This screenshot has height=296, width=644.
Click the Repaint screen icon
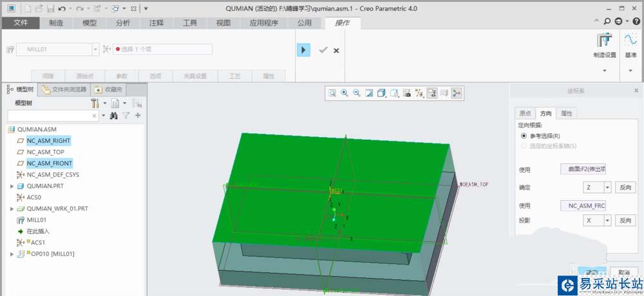(x=369, y=93)
